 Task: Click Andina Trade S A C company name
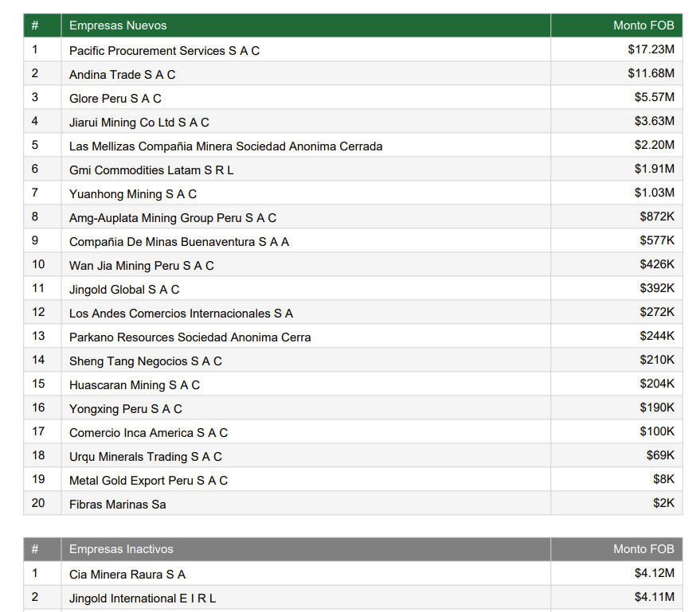[122, 74]
